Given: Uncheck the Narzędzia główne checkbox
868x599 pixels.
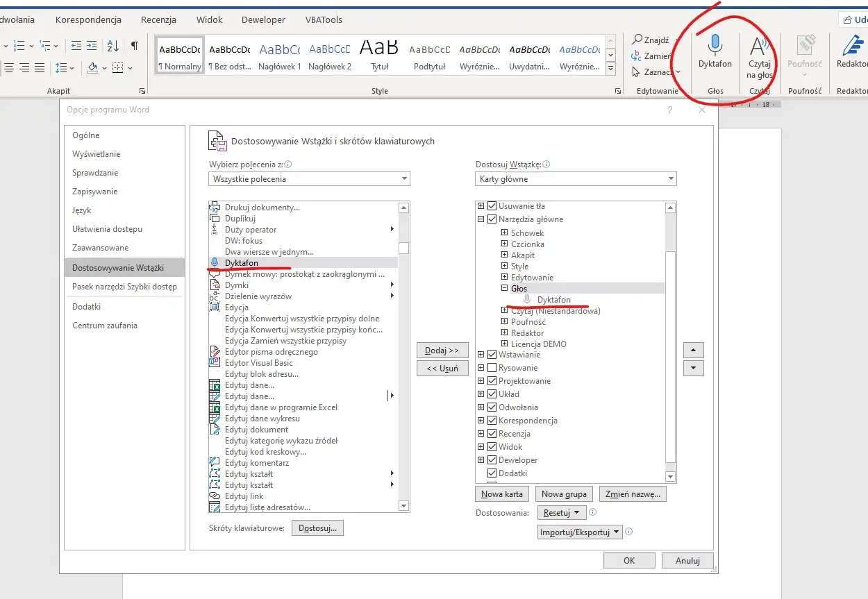Looking at the screenshot, I should tap(492, 219).
